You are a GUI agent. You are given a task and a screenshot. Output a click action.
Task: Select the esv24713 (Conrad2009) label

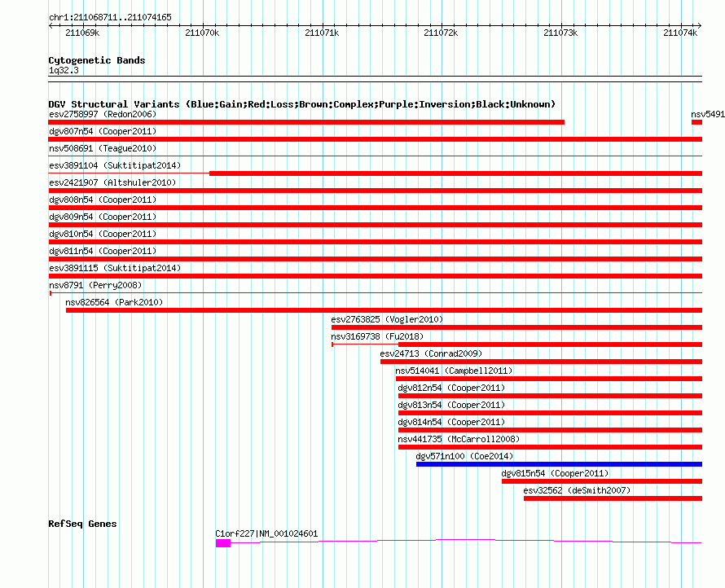coord(431,353)
